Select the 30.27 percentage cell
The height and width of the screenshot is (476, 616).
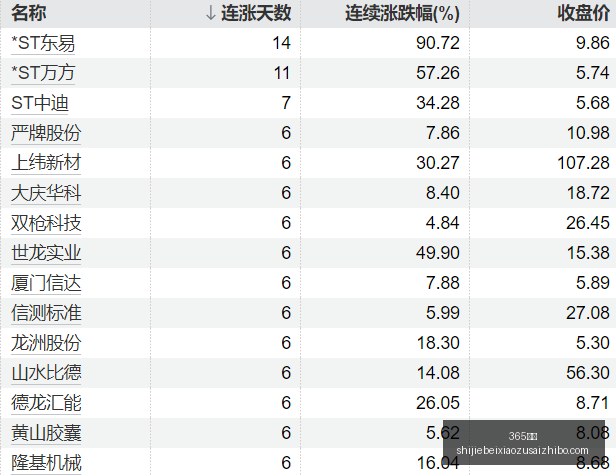pyautogui.click(x=438, y=163)
